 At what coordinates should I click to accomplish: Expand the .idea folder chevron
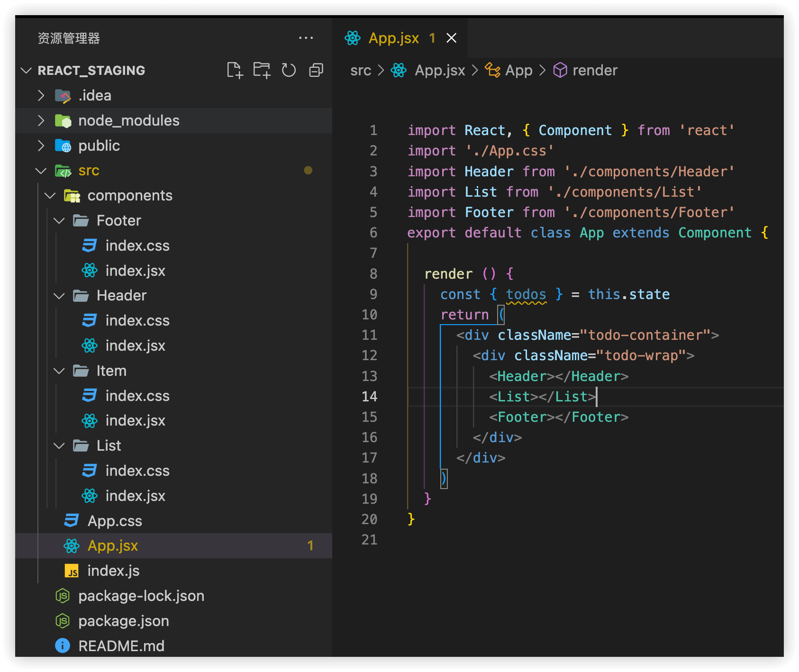(x=41, y=95)
